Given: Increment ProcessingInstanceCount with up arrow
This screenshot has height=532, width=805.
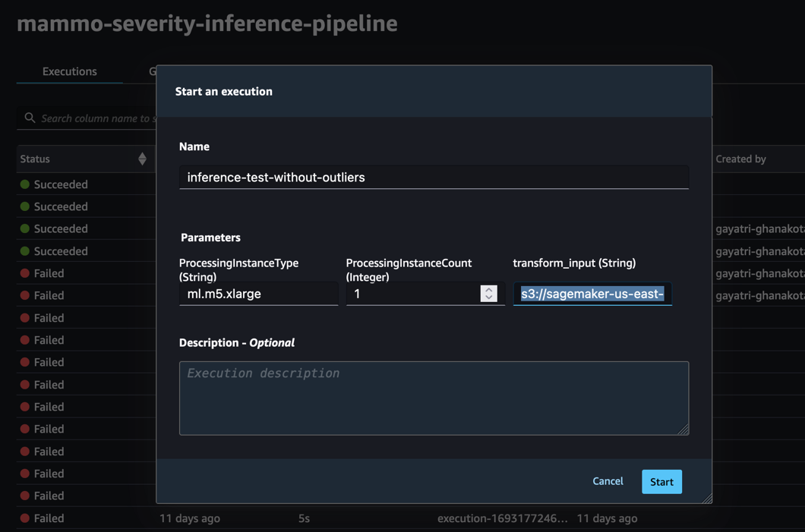Looking at the screenshot, I should (x=489, y=289).
